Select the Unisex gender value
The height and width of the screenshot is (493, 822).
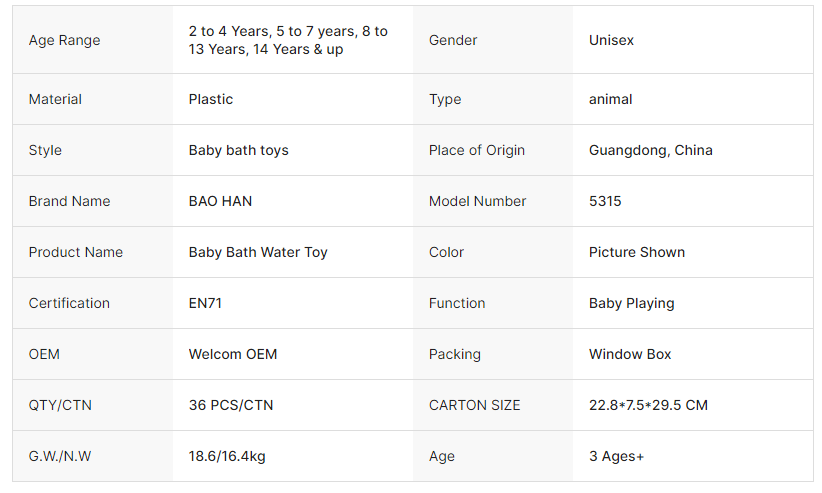pyautogui.click(x=611, y=40)
